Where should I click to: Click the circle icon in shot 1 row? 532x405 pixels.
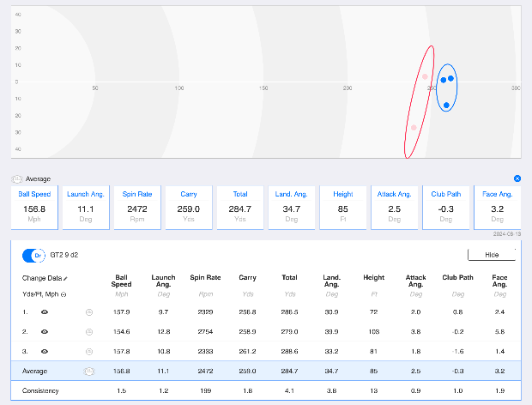point(88,311)
